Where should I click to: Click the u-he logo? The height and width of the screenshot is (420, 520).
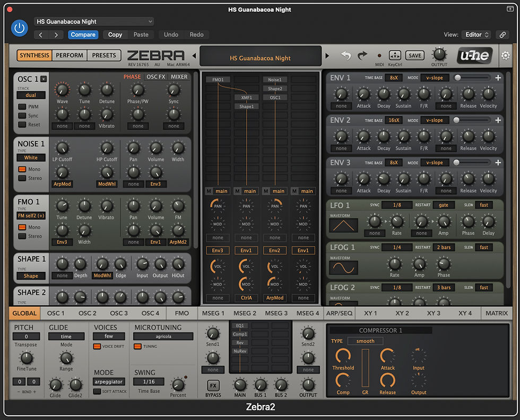pyautogui.click(x=474, y=56)
